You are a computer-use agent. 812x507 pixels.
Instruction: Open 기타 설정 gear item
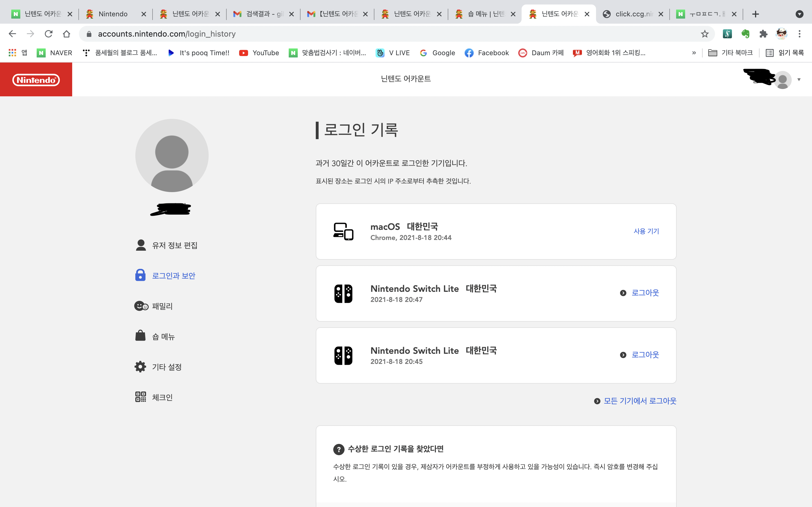point(166,367)
